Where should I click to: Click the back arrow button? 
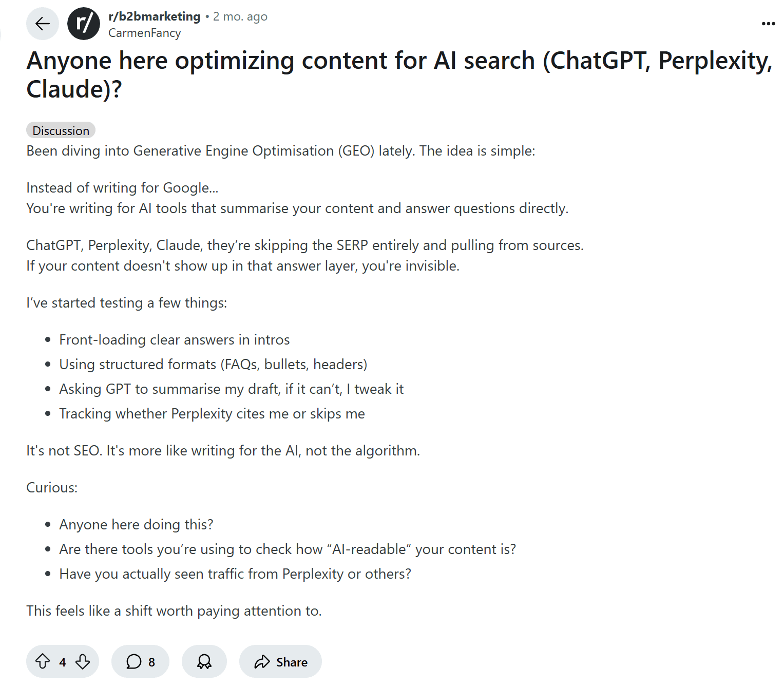pos(43,24)
